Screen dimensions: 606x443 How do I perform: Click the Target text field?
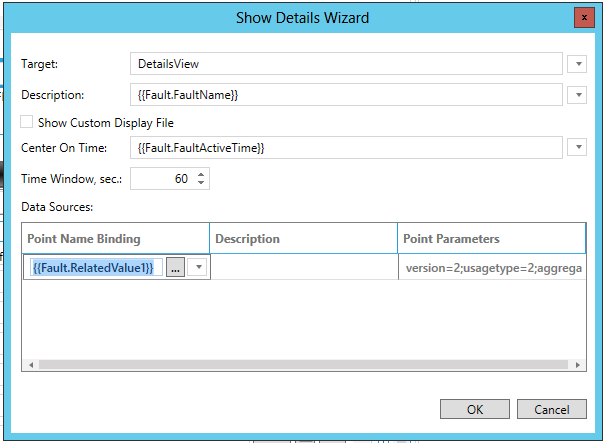tap(346, 63)
